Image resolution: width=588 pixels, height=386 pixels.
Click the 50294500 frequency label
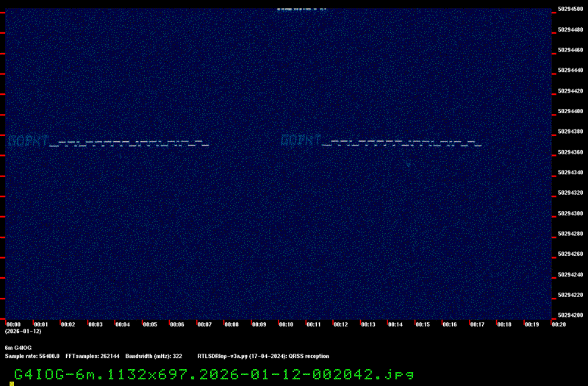(x=570, y=10)
